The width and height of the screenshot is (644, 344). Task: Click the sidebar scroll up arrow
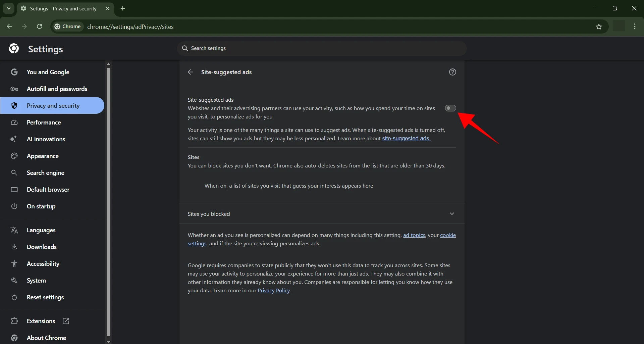108,64
